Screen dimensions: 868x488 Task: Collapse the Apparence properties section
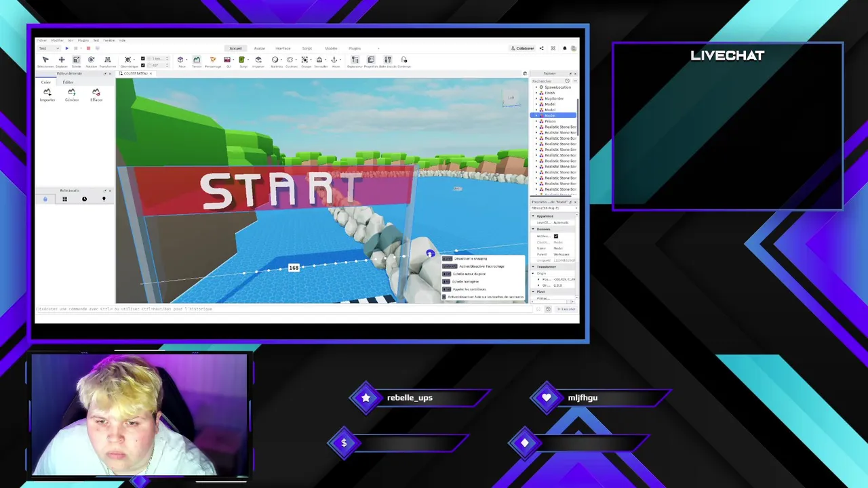tap(533, 216)
